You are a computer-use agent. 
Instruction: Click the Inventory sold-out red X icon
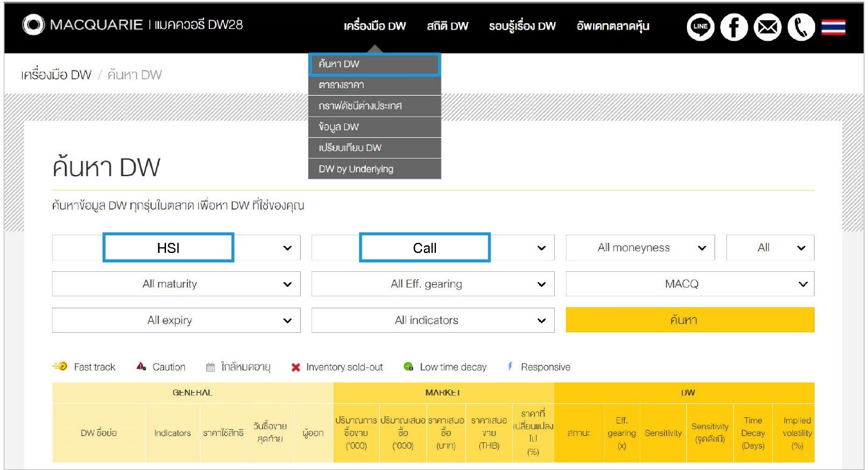[296, 367]
